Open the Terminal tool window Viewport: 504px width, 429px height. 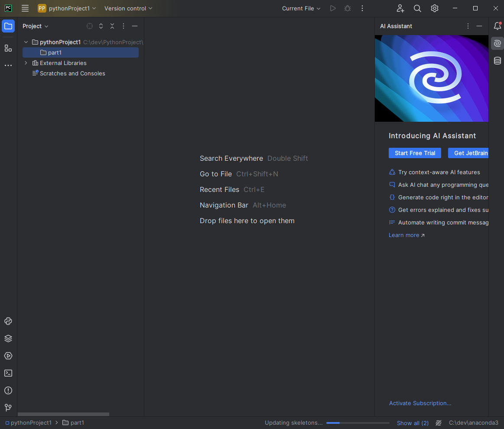[8, 373]
